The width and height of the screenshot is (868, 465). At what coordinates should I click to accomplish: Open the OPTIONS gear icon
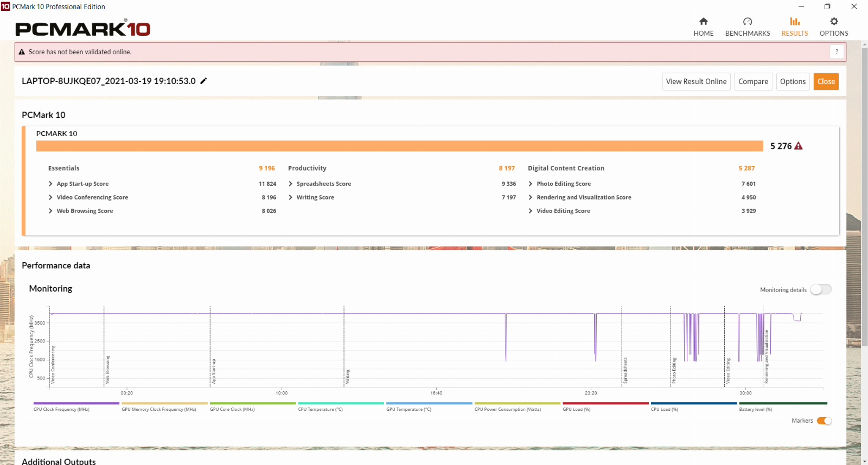pos(834,21)
